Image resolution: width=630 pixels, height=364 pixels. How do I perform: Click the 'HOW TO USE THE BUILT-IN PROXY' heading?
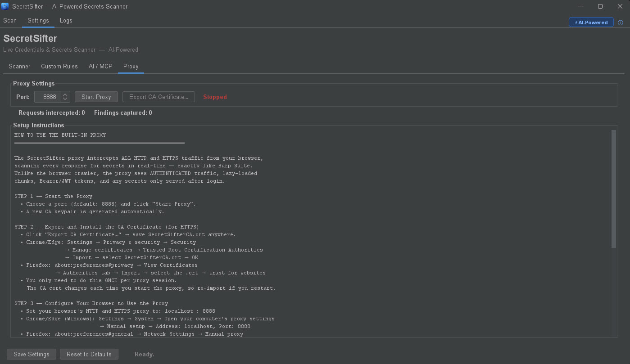(60, 135)
